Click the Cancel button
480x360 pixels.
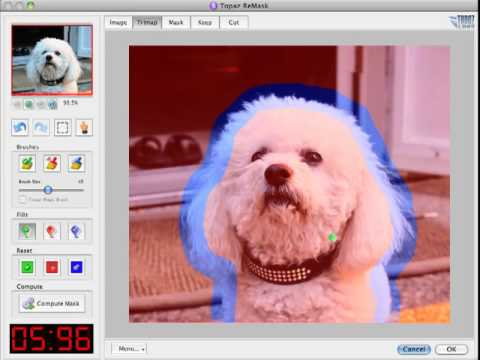pos(414,349)
